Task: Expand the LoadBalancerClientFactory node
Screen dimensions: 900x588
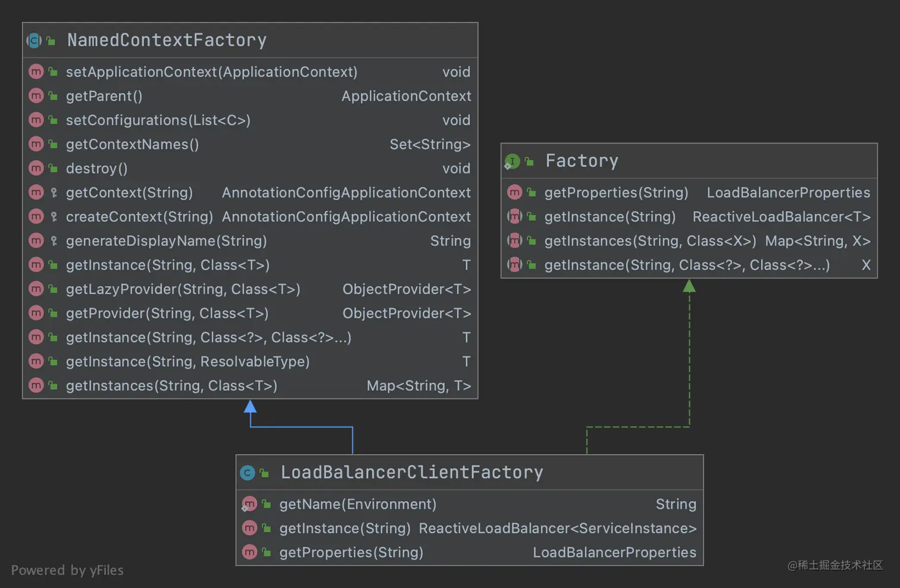Action: pyautogui.click(x=412, y=472)
